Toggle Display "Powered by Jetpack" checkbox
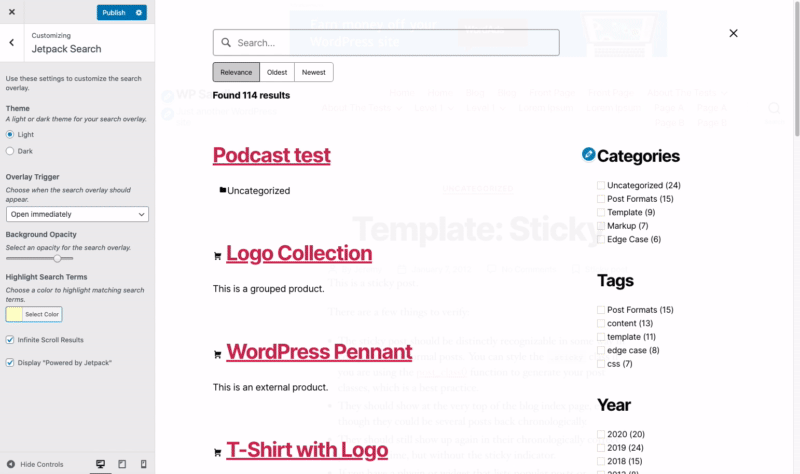The height and width of the screenshot is (474, 800). 10,363
